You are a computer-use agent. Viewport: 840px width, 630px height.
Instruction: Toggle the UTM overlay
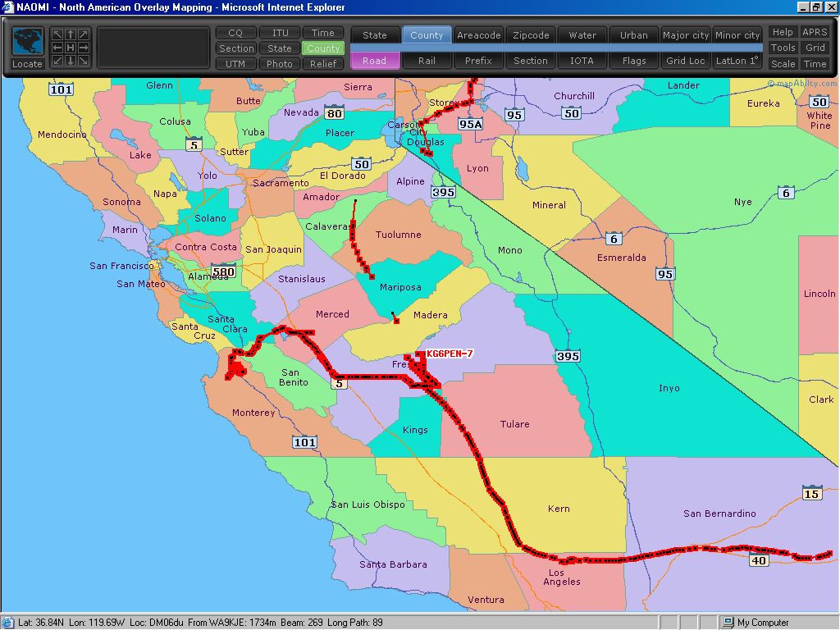point(235,64)
